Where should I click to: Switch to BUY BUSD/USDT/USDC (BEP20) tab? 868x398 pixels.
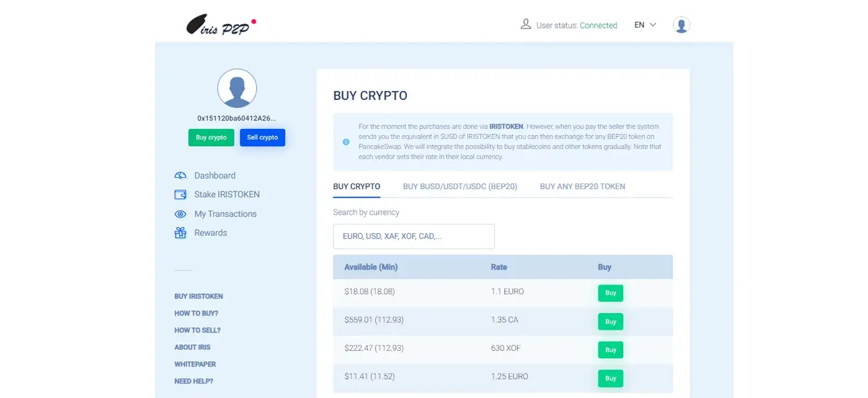(459, 187)
